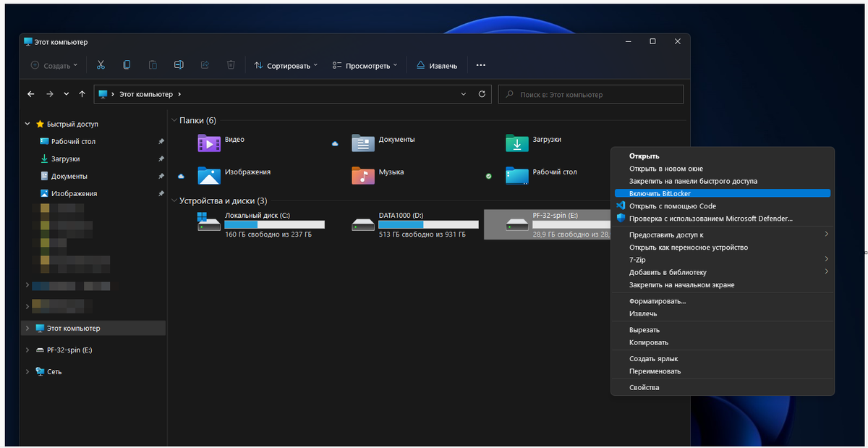Choose Переименовать in context menu
The image size is (868, 448).
722,371
